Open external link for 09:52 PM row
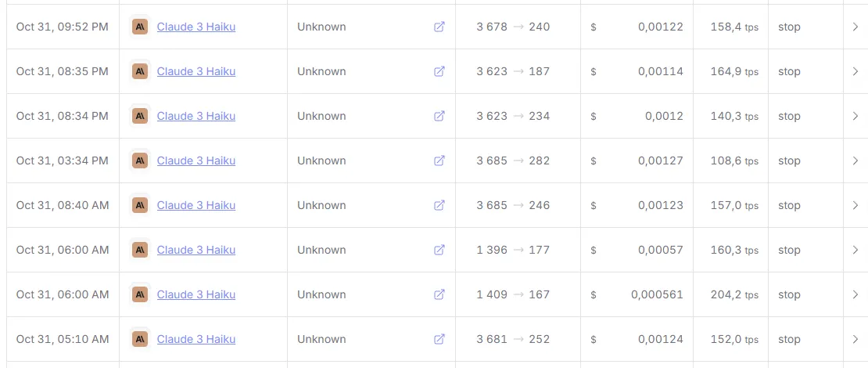The height and width of the screenshot is (368, 868). coord(439,27)
